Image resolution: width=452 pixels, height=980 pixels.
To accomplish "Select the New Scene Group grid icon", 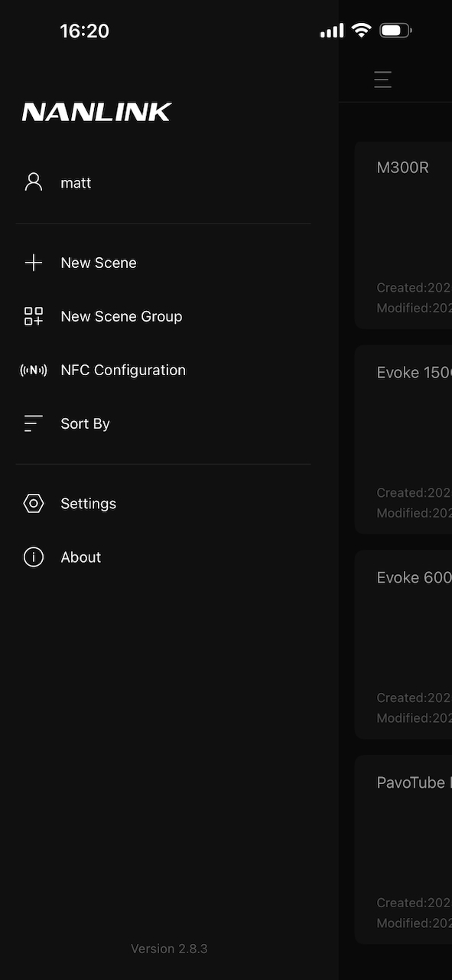I will pos(34,315).
